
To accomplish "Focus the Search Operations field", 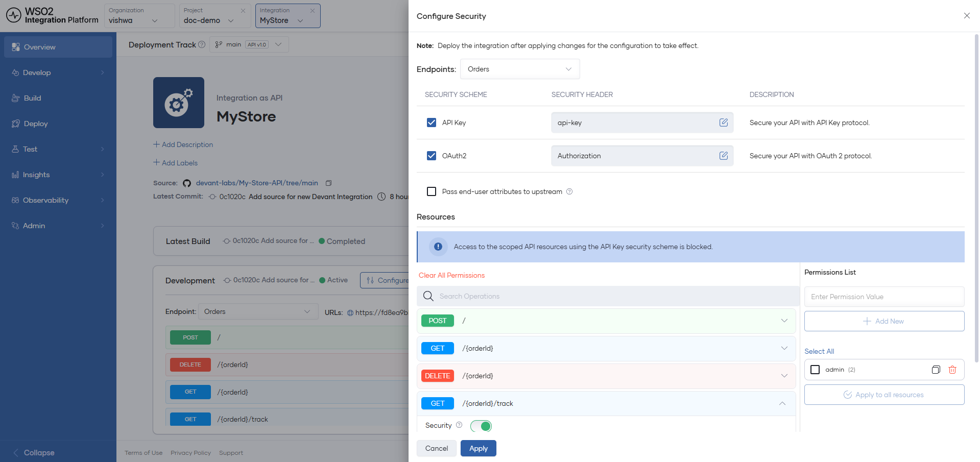I will (608, 296).
